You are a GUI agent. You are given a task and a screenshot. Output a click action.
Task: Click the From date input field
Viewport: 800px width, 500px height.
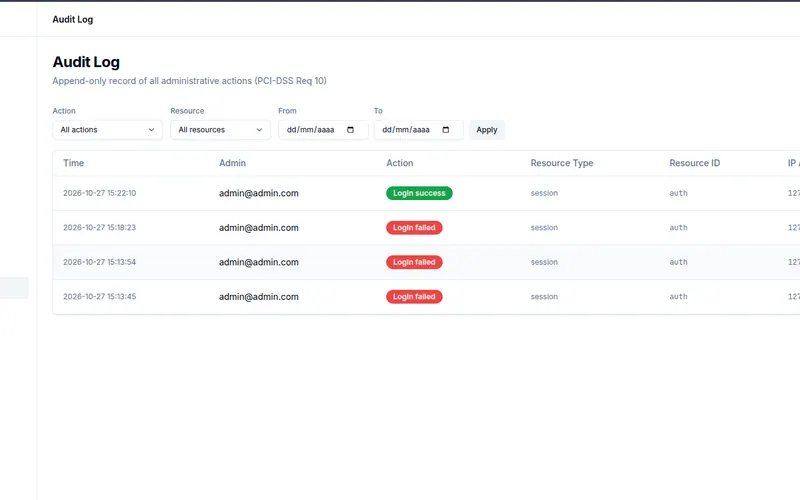click(x=323, y=130)
